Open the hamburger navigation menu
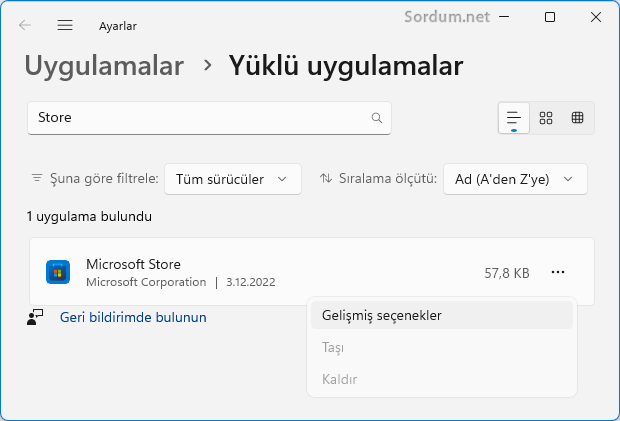 point(65,25)
